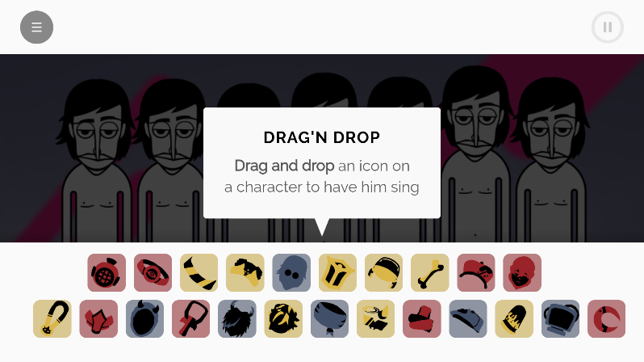644x362 pixels.
Task: Click the blue furry horned beast icon
Action: point(237,319)
